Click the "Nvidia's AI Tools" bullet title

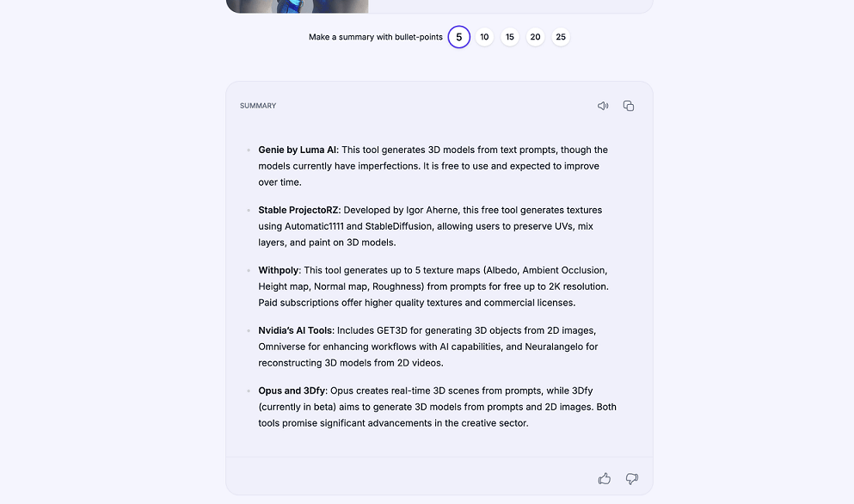[x=296, y=330]
